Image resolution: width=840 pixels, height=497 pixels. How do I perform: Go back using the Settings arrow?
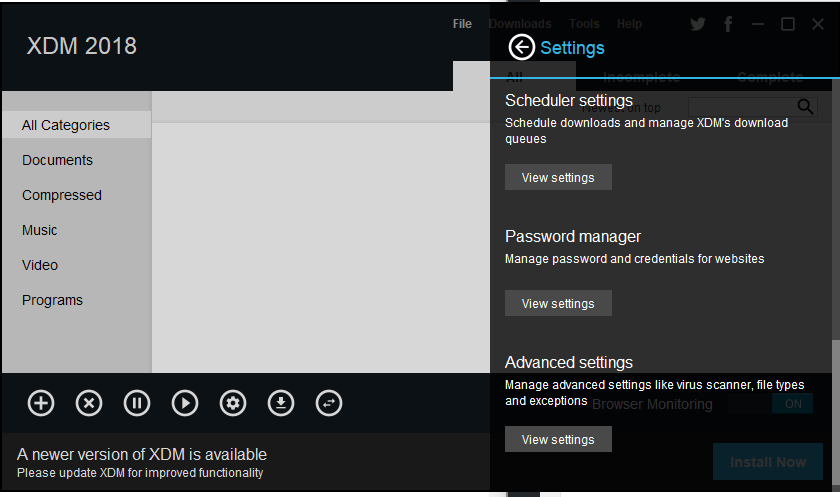(x=522, y=47)
